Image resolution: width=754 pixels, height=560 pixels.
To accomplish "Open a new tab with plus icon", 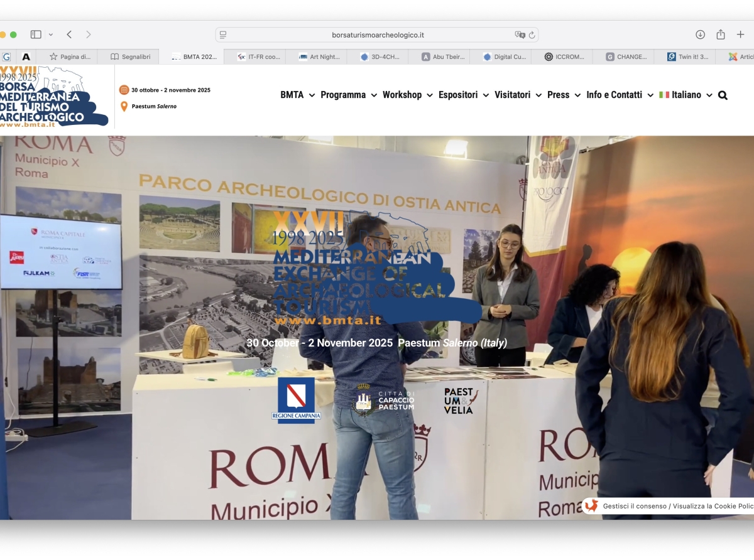I will click(x=740, y=35).
